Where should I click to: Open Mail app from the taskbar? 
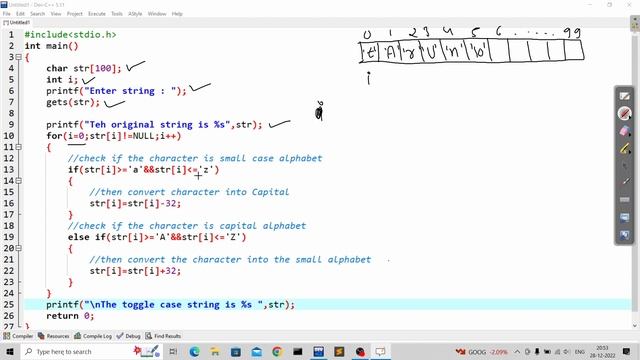pyautogui.click(x=256, y=351)
